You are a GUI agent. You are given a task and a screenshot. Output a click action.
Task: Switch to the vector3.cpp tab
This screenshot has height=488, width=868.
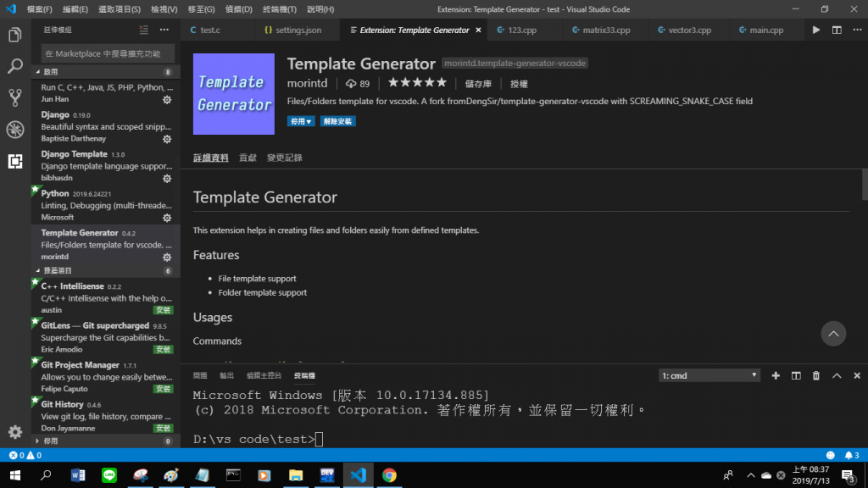pyautogui.click(x=690, y=30)
